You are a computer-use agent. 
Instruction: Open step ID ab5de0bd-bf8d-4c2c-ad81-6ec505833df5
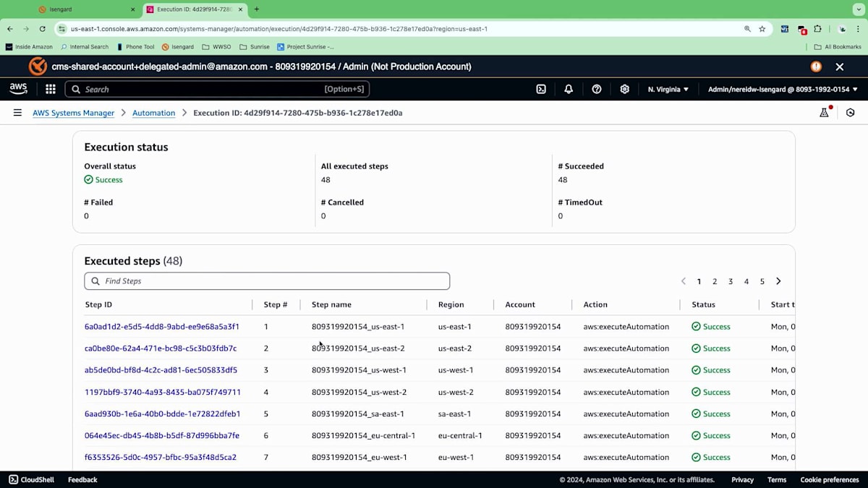161,370
